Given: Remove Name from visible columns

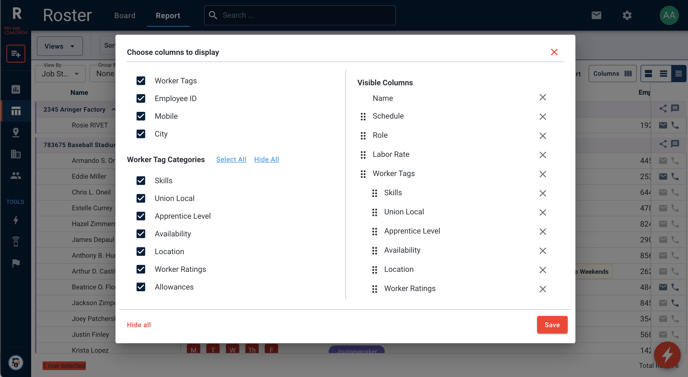Looking at the screenshot, I should click(x=542, y=97).
